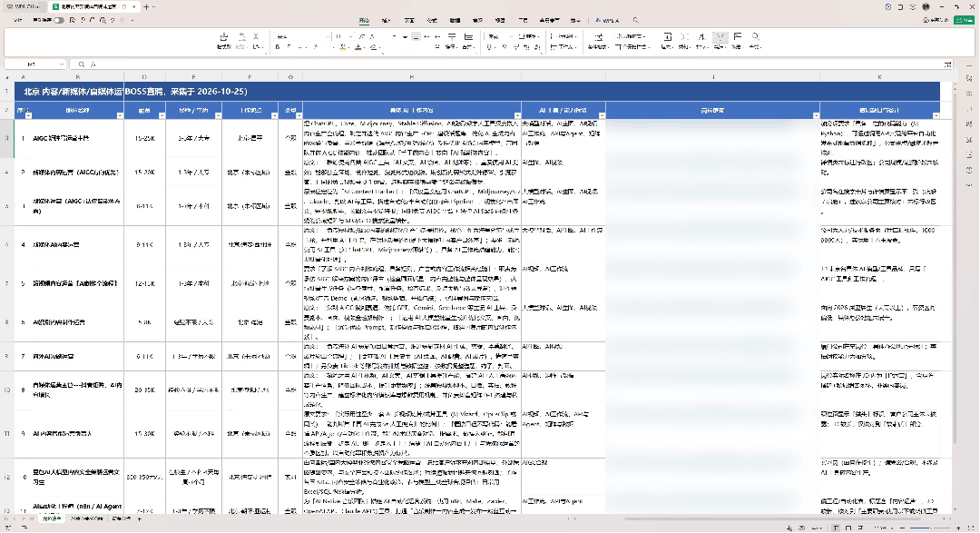Expand the Name Box dropdown arrow

[62, 64]
